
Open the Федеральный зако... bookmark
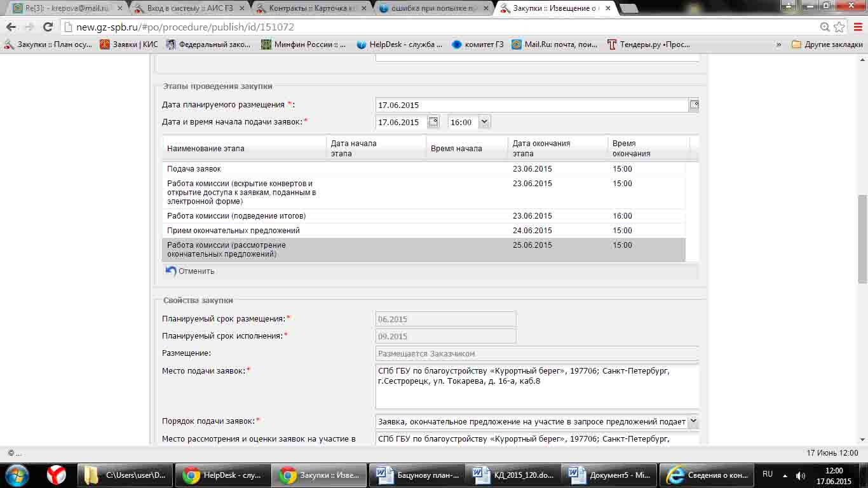[x=208, y=44]
